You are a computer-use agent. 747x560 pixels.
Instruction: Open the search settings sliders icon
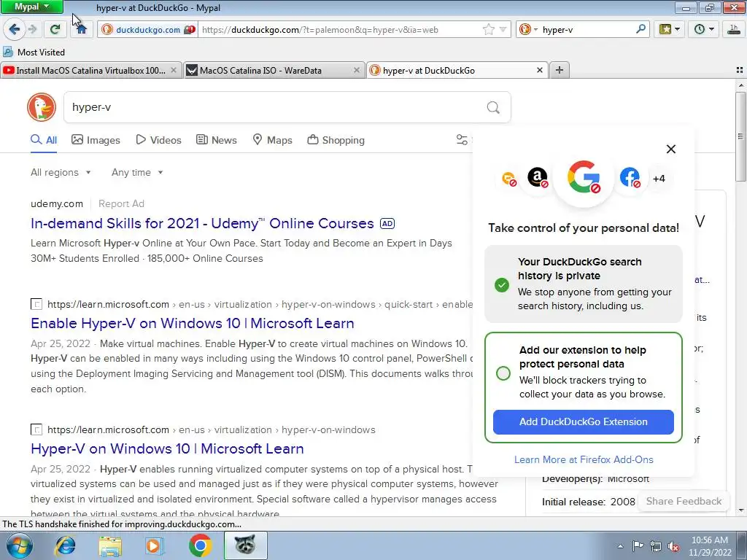462,140
